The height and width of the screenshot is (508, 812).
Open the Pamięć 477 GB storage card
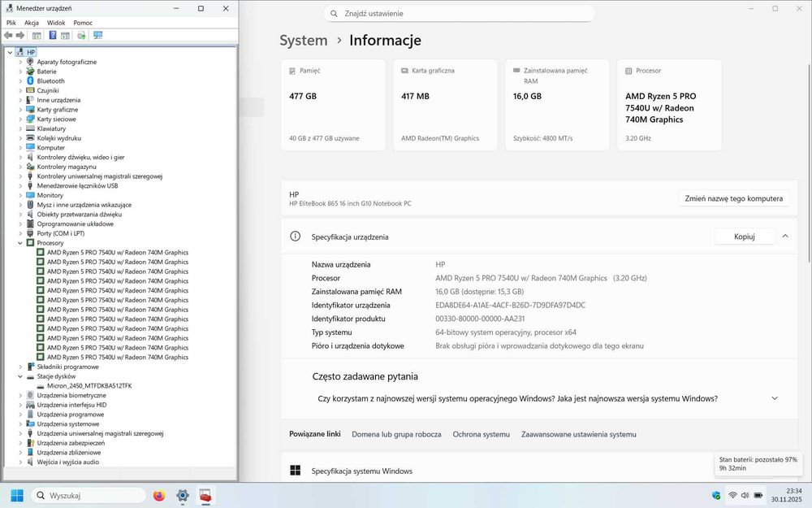click(333, 105)
